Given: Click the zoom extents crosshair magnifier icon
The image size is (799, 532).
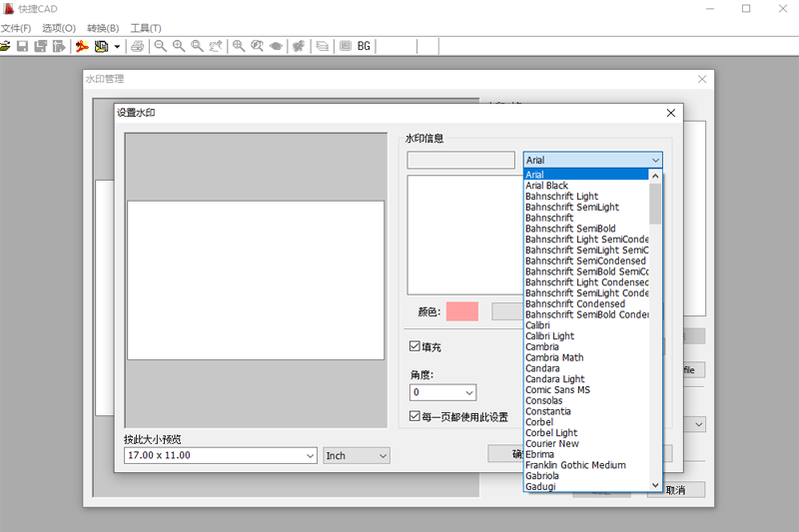Looking at the screenshot, I should 239,46.
